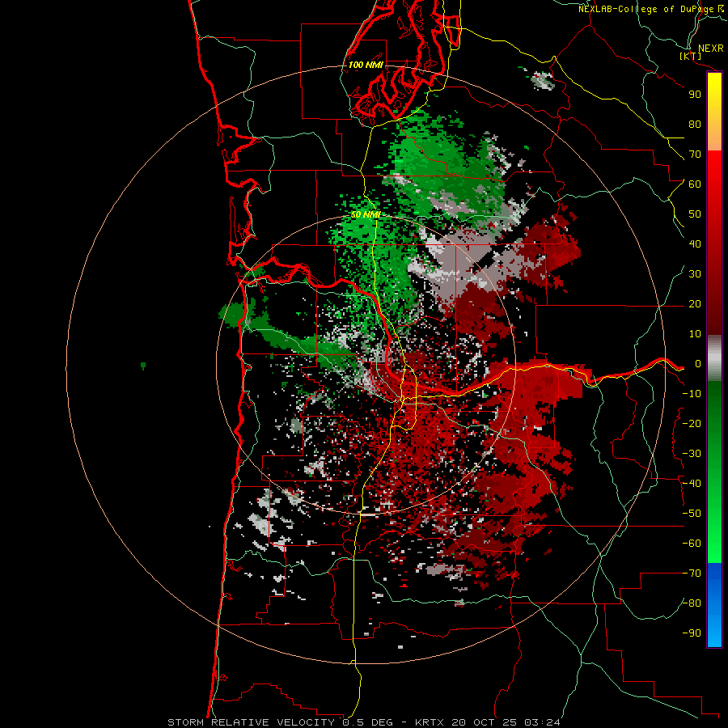728x728 pixels.
Task: Click the -70 value on the velocity scale
Action: pyautogui.click(x=692, y=574)
